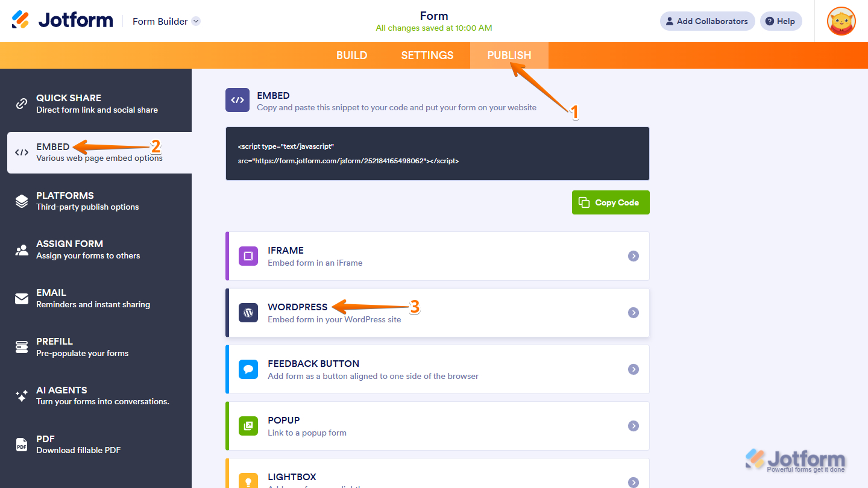Select the Quick Share link icon
868x488 pixels.
coord(22,102)
